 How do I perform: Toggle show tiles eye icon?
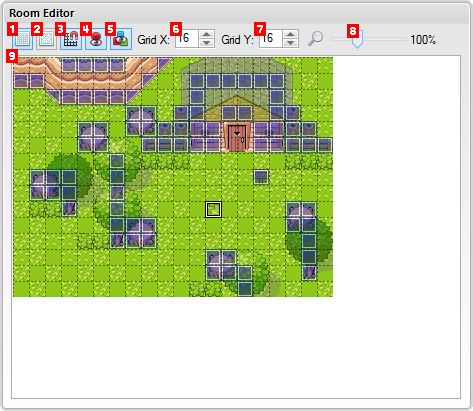click(121, 39)
